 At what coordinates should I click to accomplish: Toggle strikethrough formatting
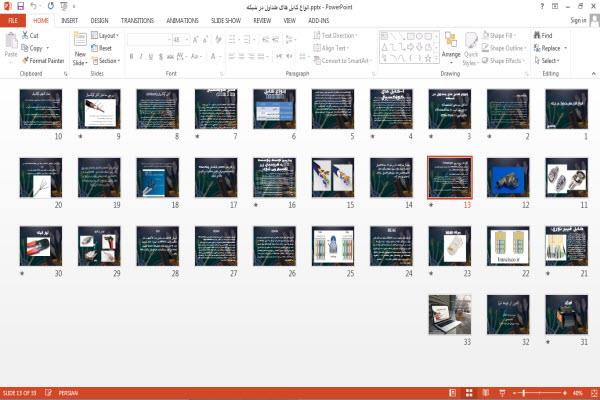(170, 57)
